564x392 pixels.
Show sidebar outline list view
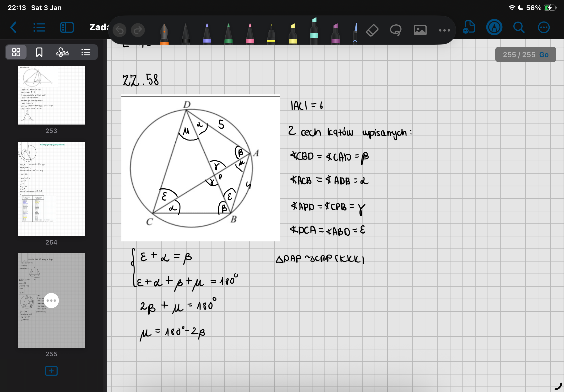tap(86, 52)
